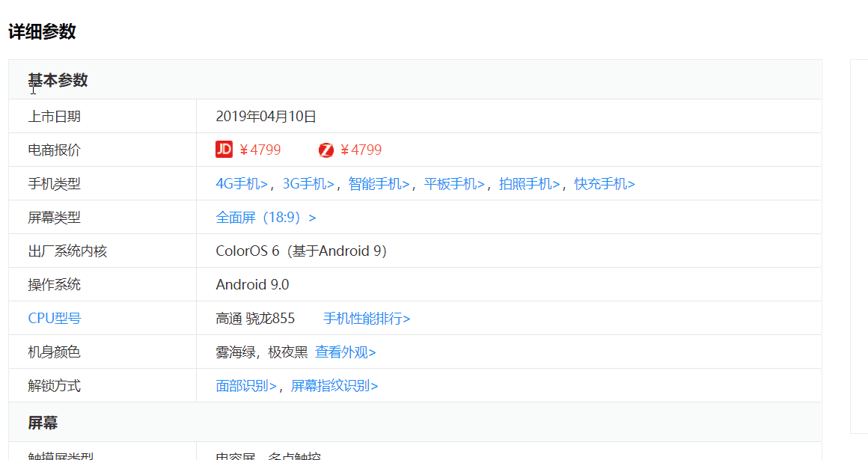This screenshot has height=460, width=868.
Task: Click the 操作系统 row label
Action: tap(54, 284)
